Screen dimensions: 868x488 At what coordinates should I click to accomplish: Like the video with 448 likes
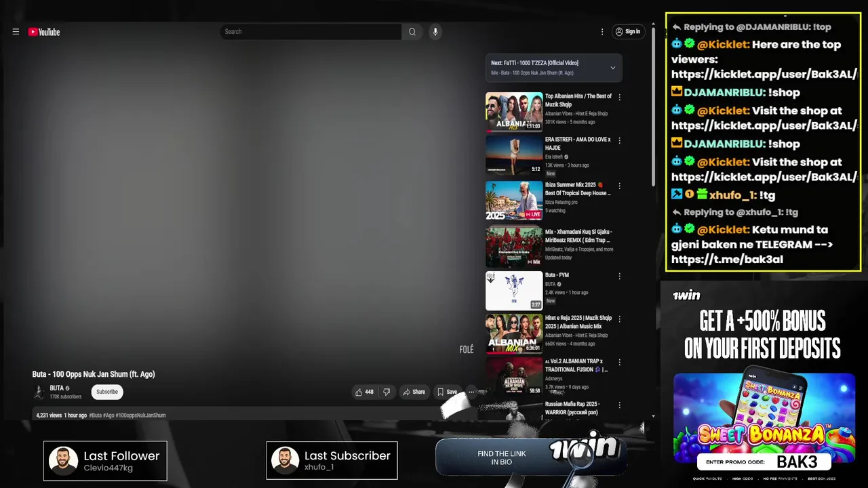[365, 392]
